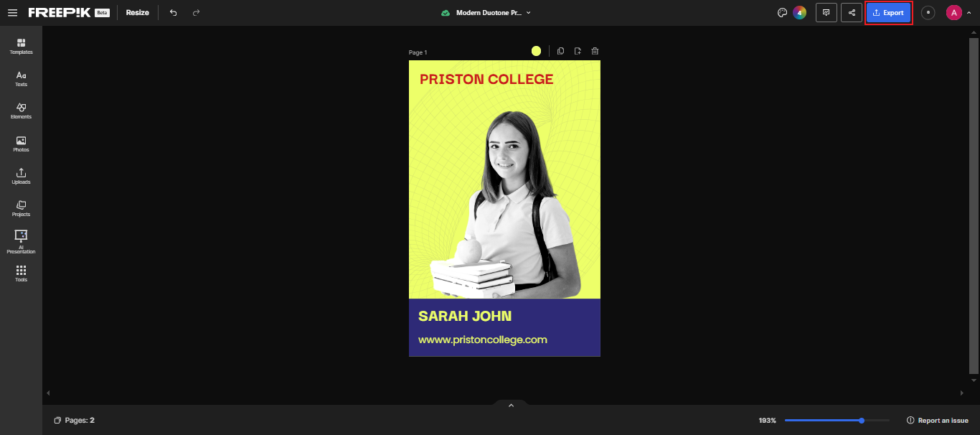980x435 pixels.
Task: Open the comments presentation icon button
Action: coord(826,13)
